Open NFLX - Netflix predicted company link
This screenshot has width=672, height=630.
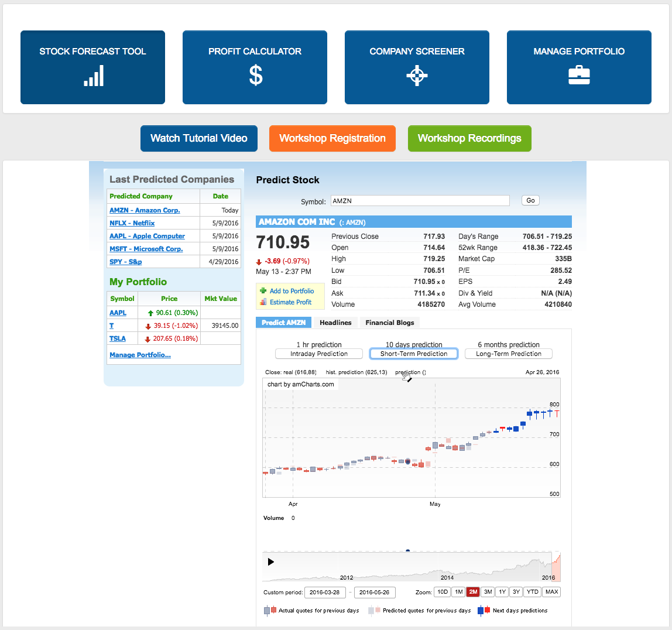[x=132, y=223]
